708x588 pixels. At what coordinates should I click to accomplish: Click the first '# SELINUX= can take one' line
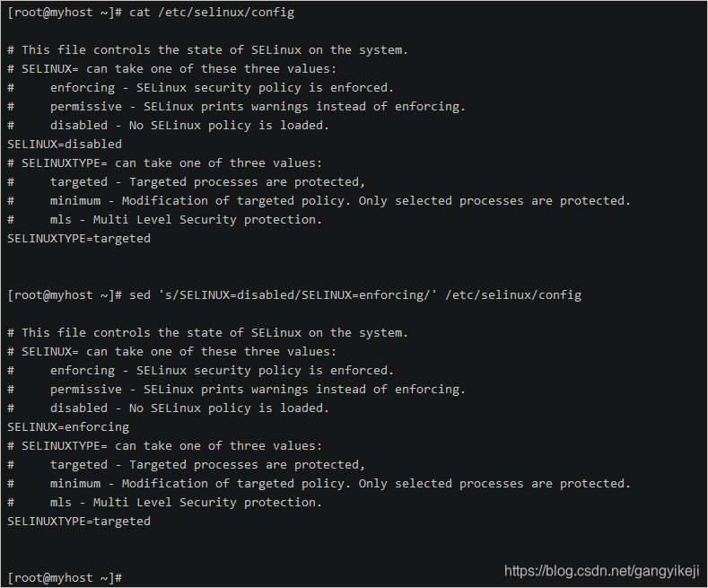click(x=172, y=69)
